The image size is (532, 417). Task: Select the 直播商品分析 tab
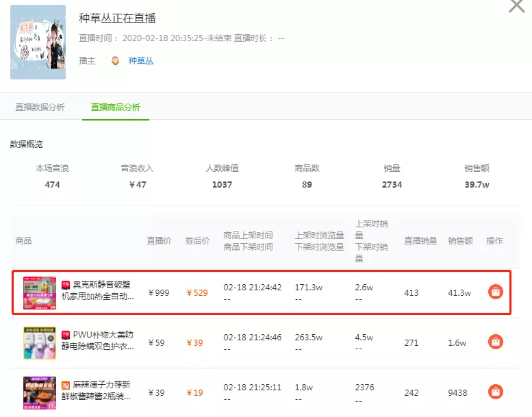115,108
